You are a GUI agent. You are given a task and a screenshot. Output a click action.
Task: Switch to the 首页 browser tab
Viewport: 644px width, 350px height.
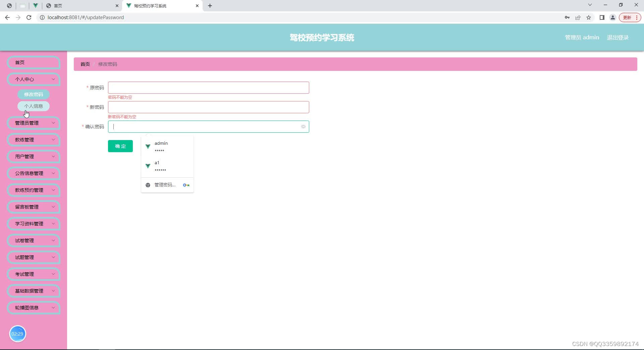82,6
